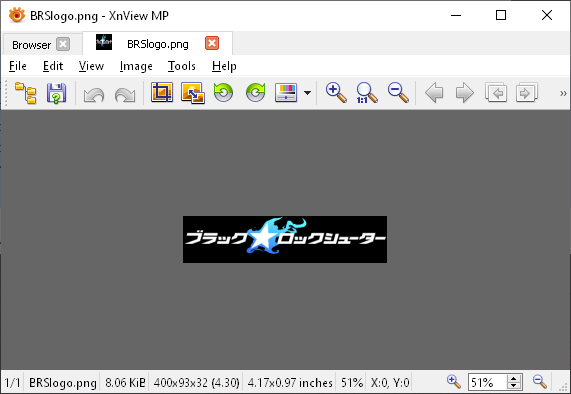Open the Edit menu

click(x=53, y=66)
